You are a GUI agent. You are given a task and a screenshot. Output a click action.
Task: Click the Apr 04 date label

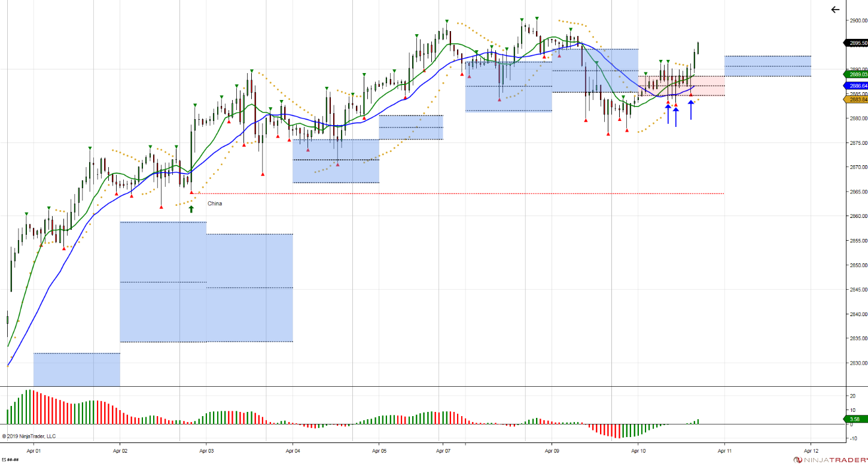coord(293,450)
